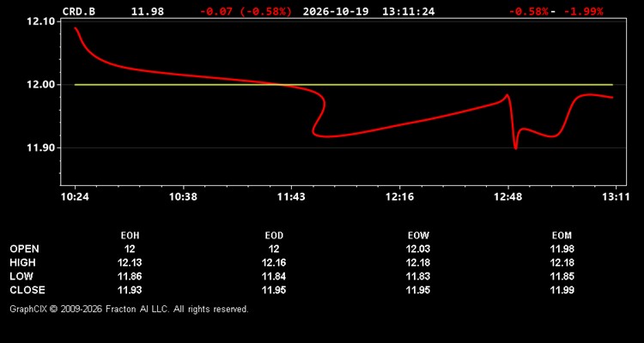Click the 10:38 time axis label
This screenshot has width=644, height=343.
click(x=183, y=197)
